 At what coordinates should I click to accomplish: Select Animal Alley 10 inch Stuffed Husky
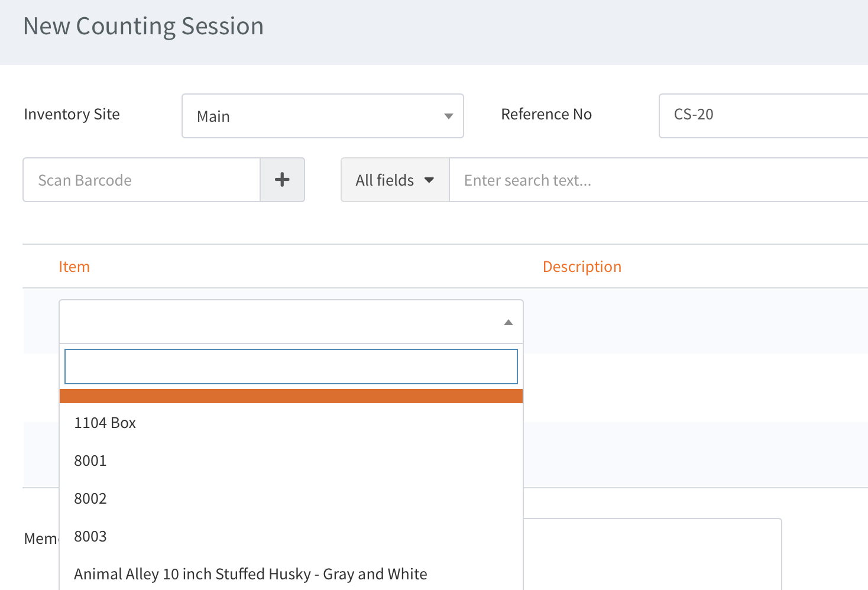250,574
